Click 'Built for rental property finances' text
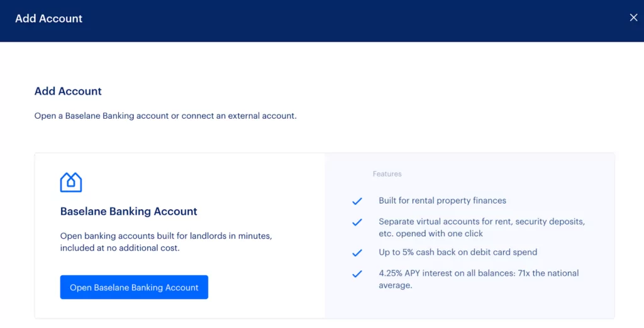The image size is (644, 328). coord(442,200)
